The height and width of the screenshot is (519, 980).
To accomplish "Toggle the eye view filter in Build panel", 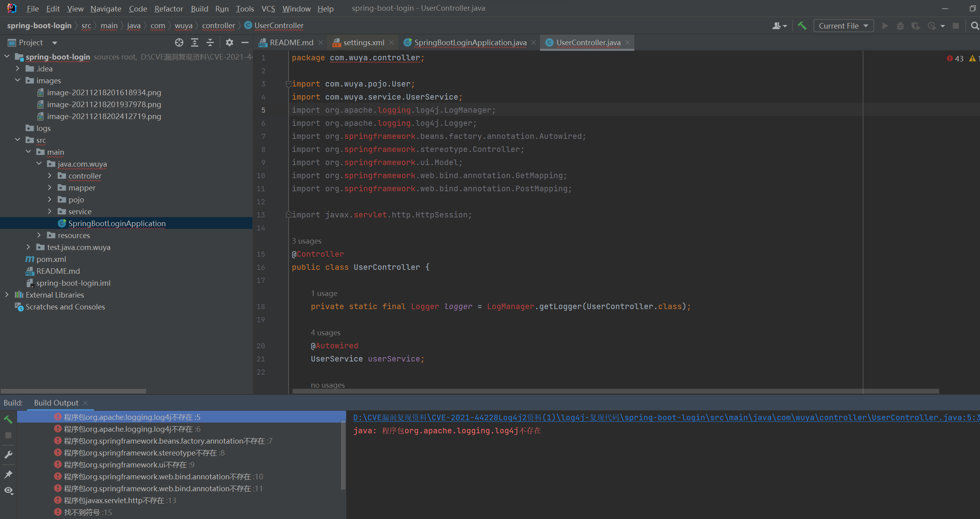I will coord(9,491).
